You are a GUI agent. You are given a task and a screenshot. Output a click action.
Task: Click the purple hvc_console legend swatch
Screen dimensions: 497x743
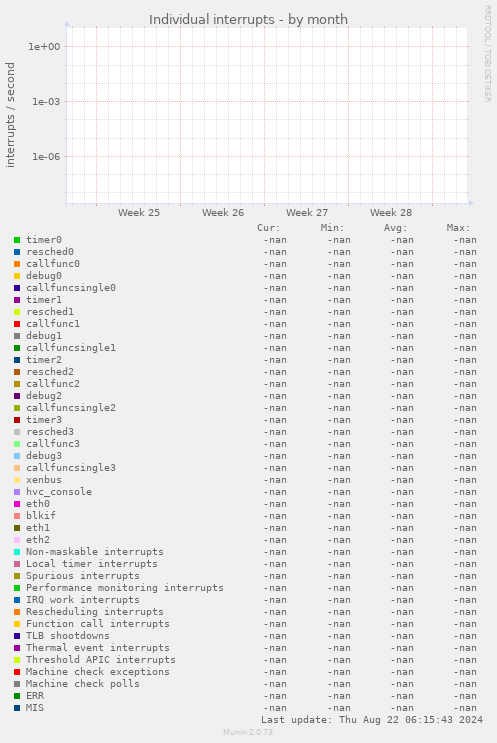[x=17, y=492]
